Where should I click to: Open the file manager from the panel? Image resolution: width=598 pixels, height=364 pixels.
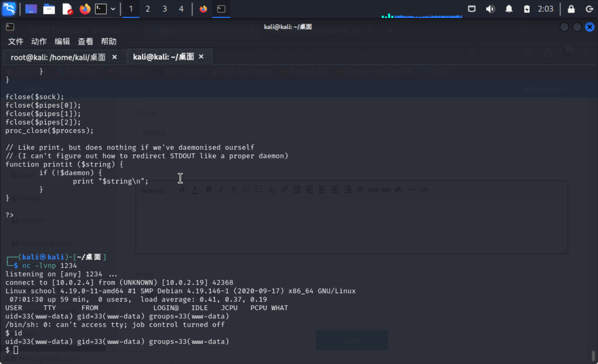point(49,9)
